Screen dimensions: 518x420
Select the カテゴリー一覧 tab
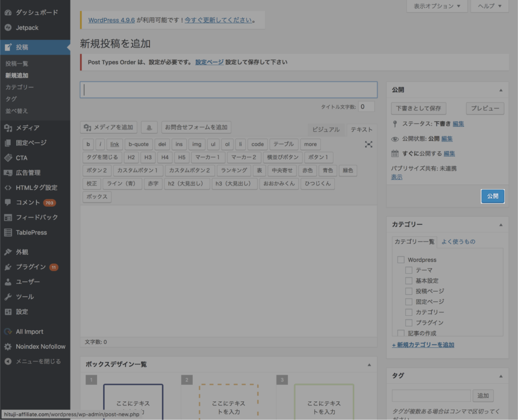coord(414,242)
